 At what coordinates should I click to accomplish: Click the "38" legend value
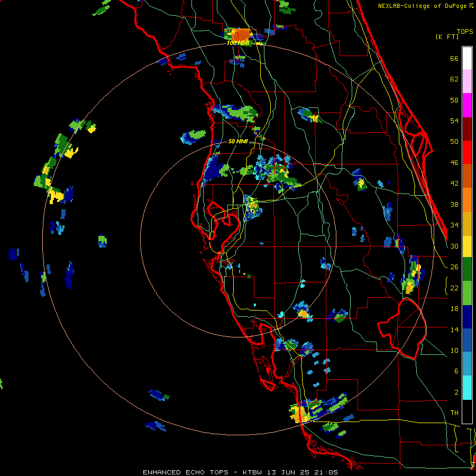click(x=454, y=204)
